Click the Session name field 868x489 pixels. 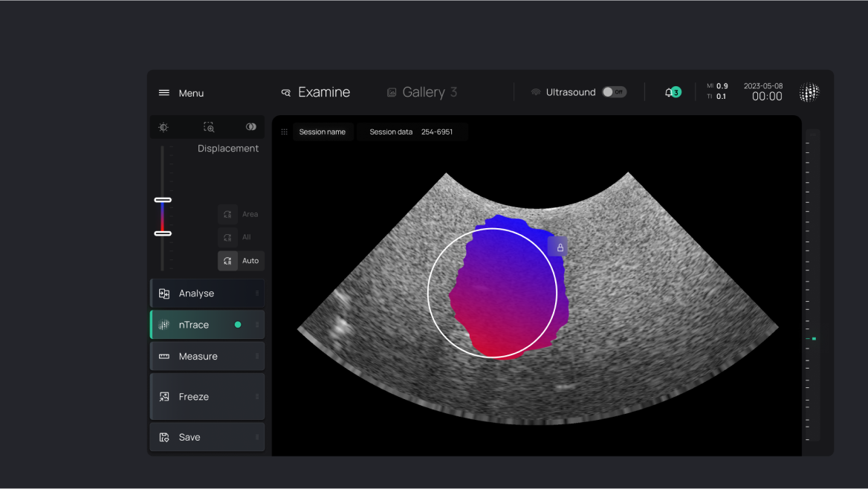pos(323,132)
